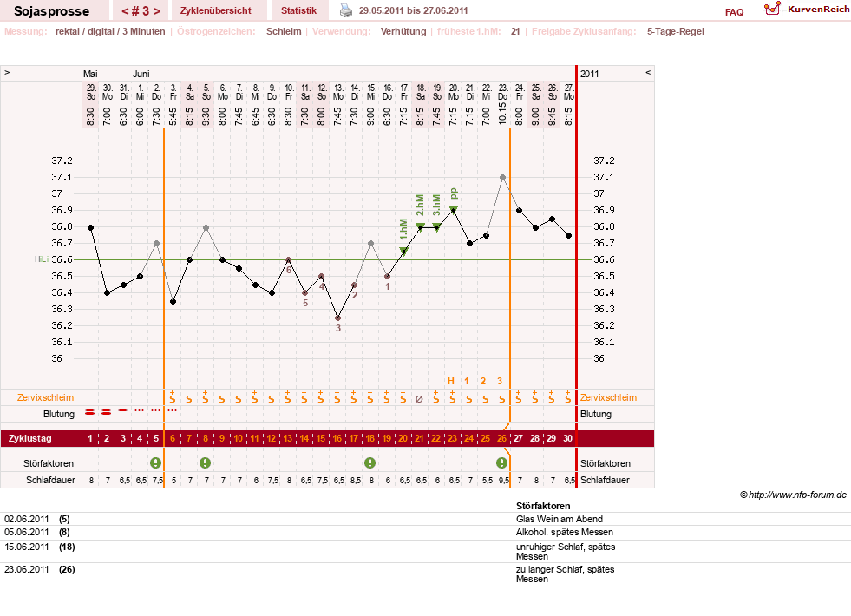This screenshot has height=616, width=851.
Task: Click the previous cycle arrow '<' beside #3
Action: pos(125,11)
